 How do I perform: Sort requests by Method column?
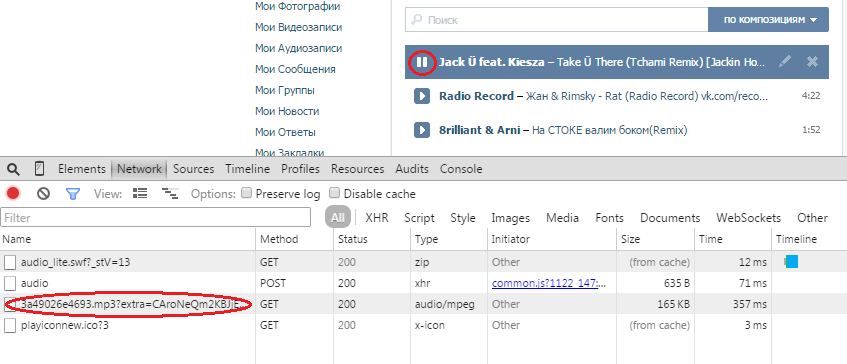pos(294,239)
